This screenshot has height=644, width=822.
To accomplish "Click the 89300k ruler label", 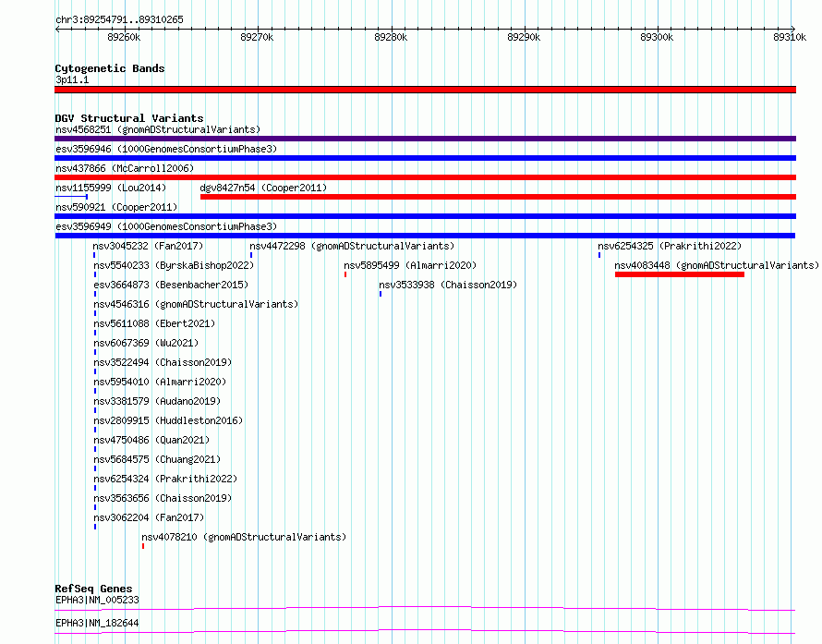I will 657,37.
